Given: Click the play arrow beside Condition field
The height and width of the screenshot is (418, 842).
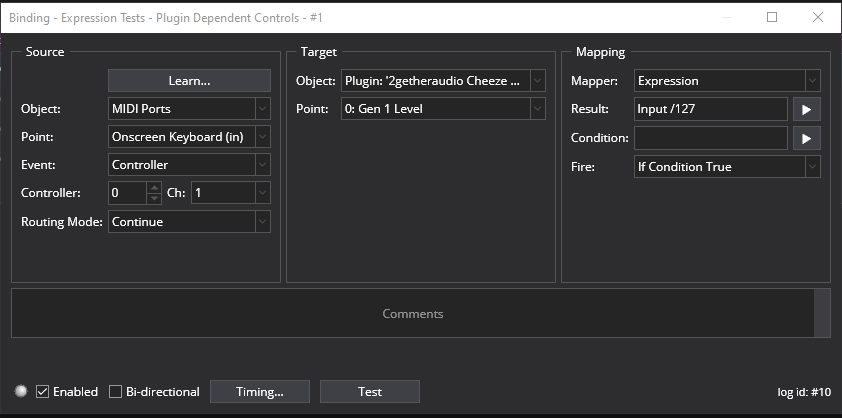Looking at the screenshot, I should click(806, 137).
